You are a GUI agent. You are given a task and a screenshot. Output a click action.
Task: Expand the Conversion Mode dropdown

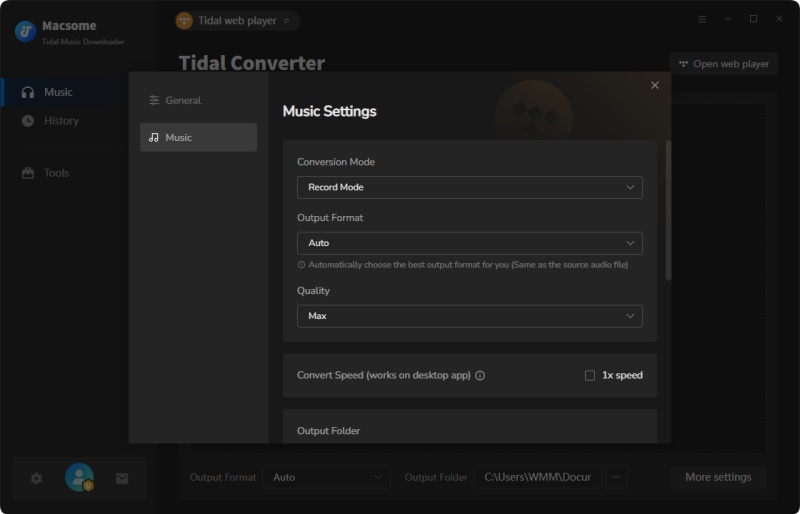click(x=469, y=187)
